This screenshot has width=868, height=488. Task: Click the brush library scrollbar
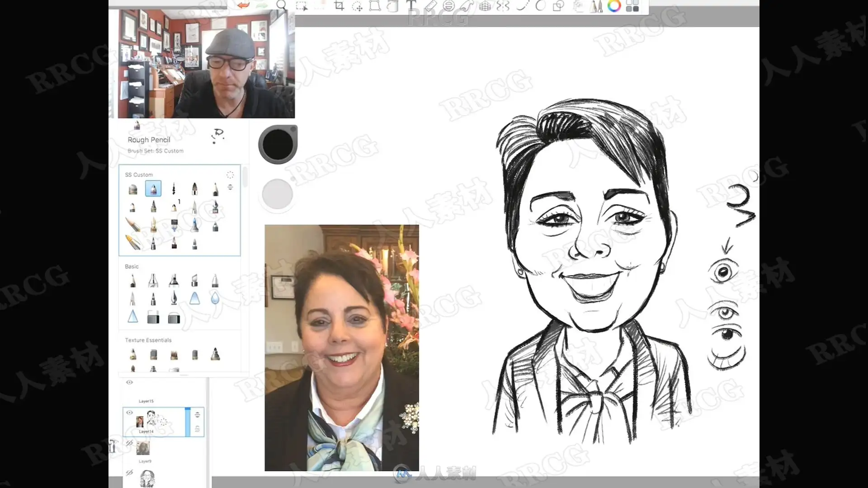[245, 177]
